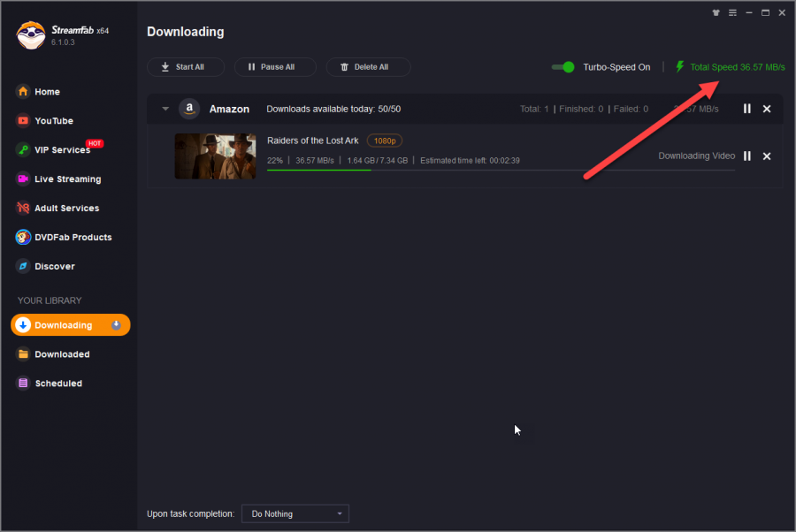The width and height of the screenshot is (796, 532).
Task: Toggle the Turbo-Speed switch
Action: pyautogui.click(x=563, y=67)
